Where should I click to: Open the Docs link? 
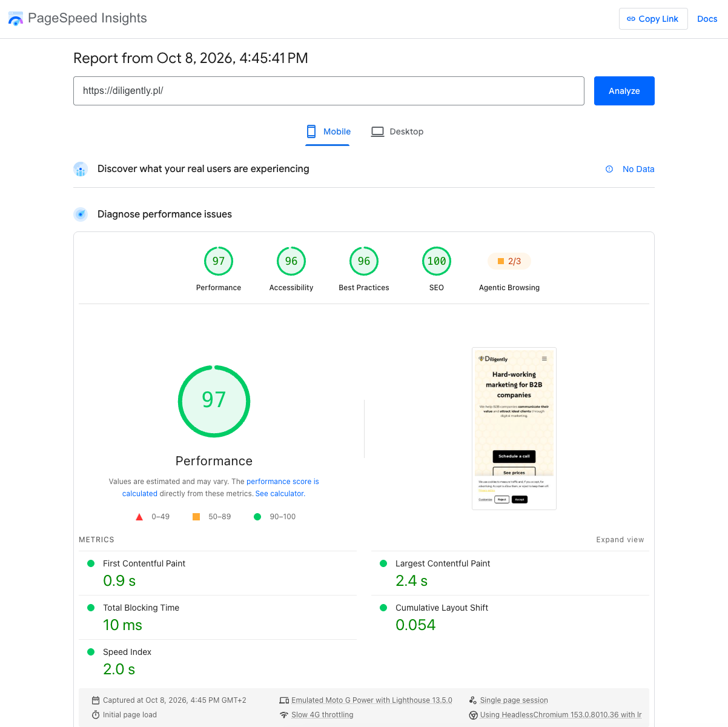point(707,19)
